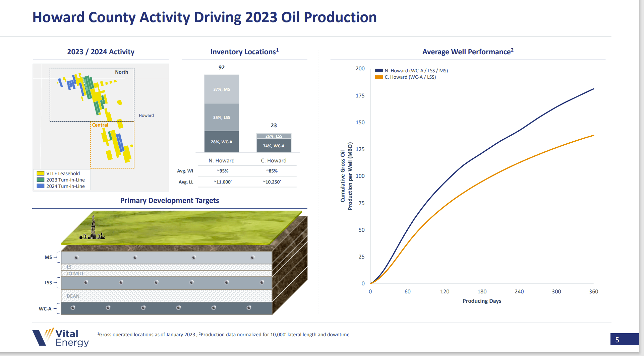Click the orange C. Howard legend marker

click(x=379, y=77)
